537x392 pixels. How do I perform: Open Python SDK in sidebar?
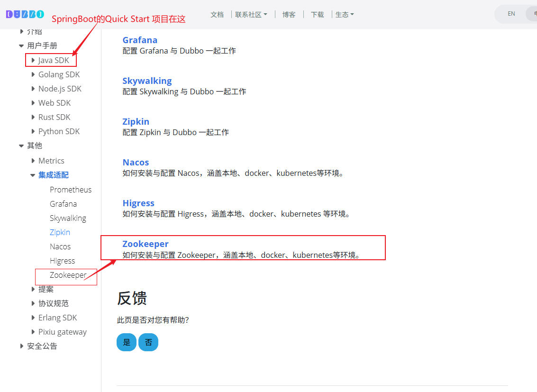(x=59, y=131)
